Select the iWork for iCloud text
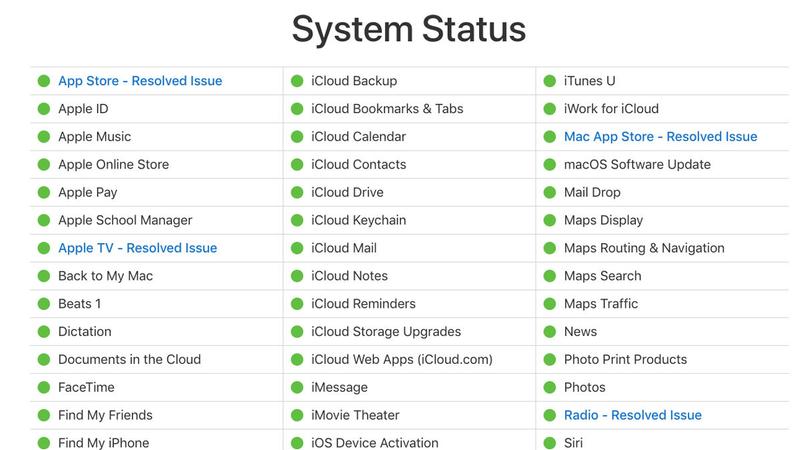This screenshot has height=450, width=800. (x=611, y=109)
